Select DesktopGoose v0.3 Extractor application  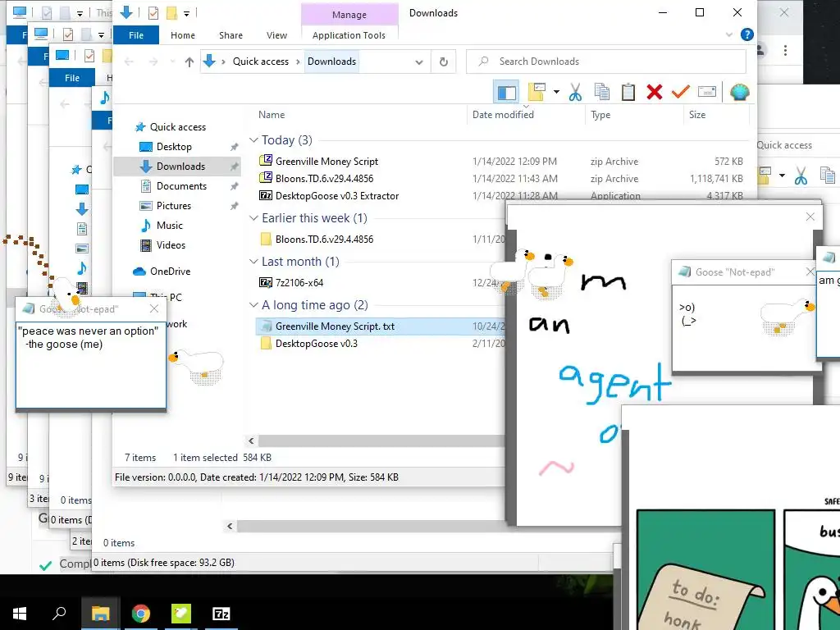coord(337,195)
